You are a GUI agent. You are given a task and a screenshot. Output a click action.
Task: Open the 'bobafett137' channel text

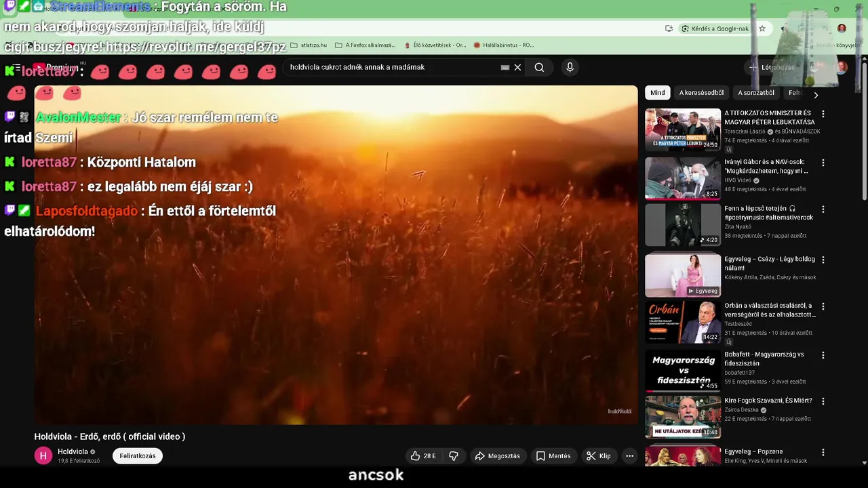(739, 373)
